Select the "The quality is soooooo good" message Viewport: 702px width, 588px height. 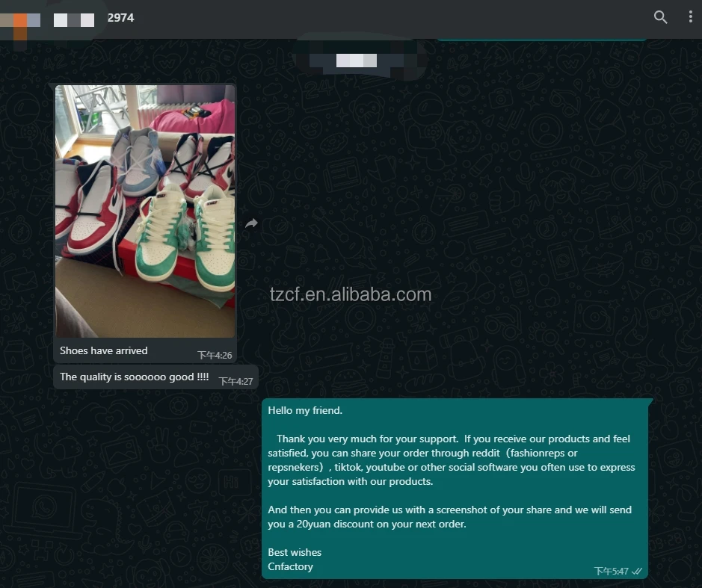[x=135, y=377]
